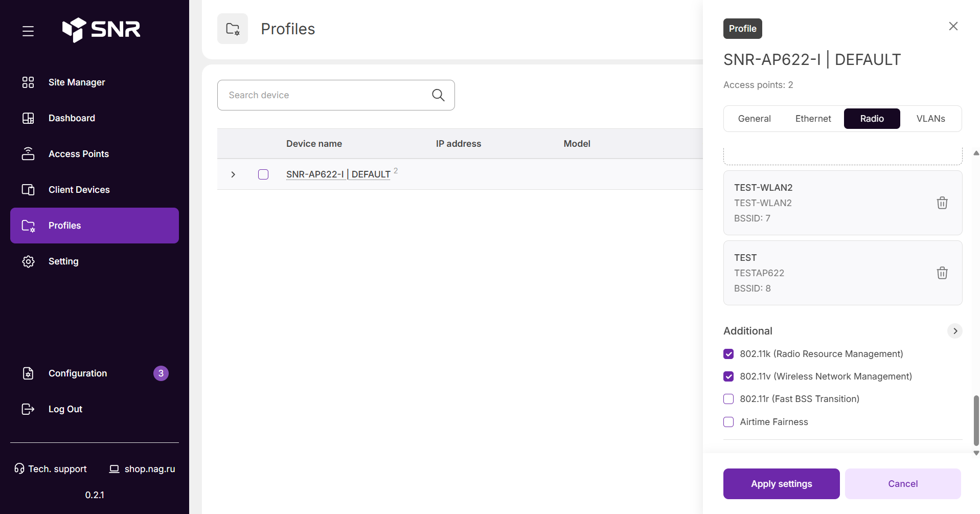The image size is (980, 514).
Task: Click the Profiles page header folder icon
Action: 233,29
